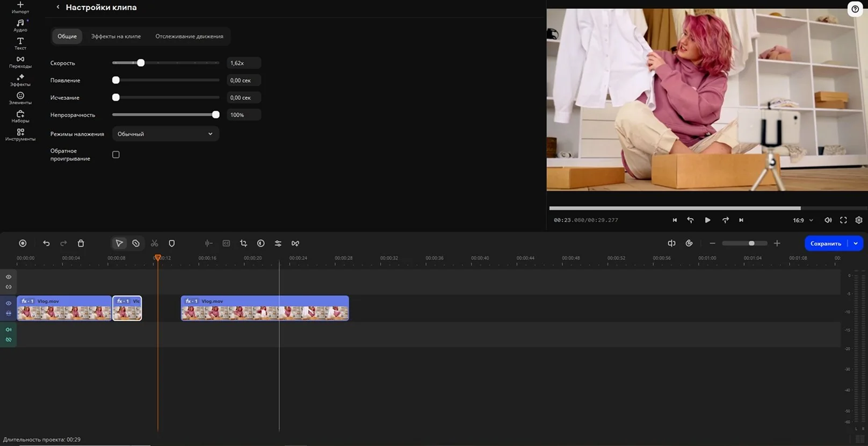
Task: Open the blend mode dropdown Обычный
Action: [x=165, y=134]
